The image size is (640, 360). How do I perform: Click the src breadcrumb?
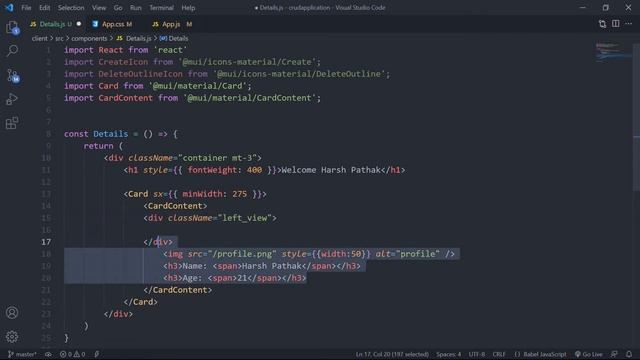(x=60, y=38)
